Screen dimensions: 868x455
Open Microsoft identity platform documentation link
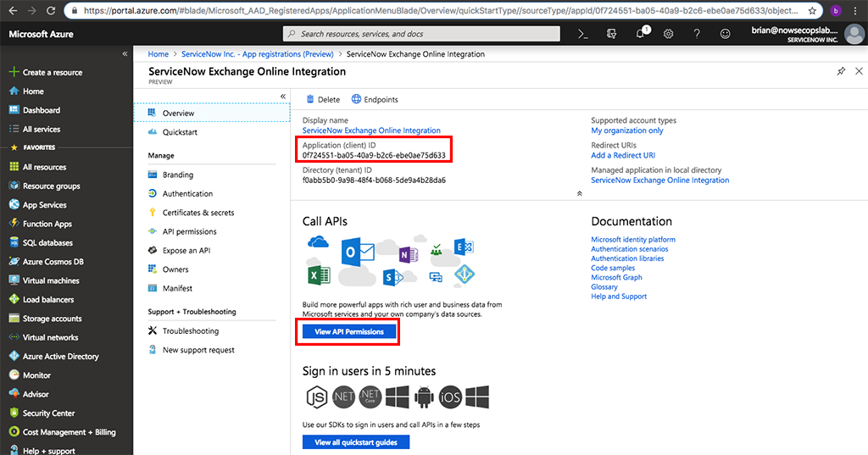pyautogui.click(x=633, y=240)
